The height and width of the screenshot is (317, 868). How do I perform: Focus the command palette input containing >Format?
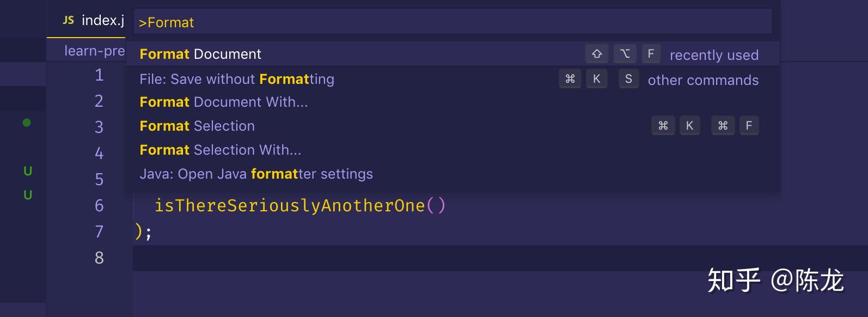pyautogui.click(x=452, y=22)
